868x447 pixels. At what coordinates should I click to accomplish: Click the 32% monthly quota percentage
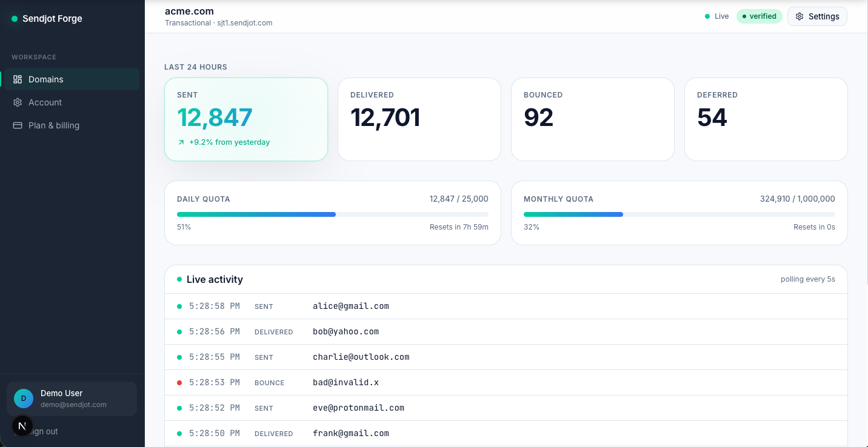coord(532,227)
